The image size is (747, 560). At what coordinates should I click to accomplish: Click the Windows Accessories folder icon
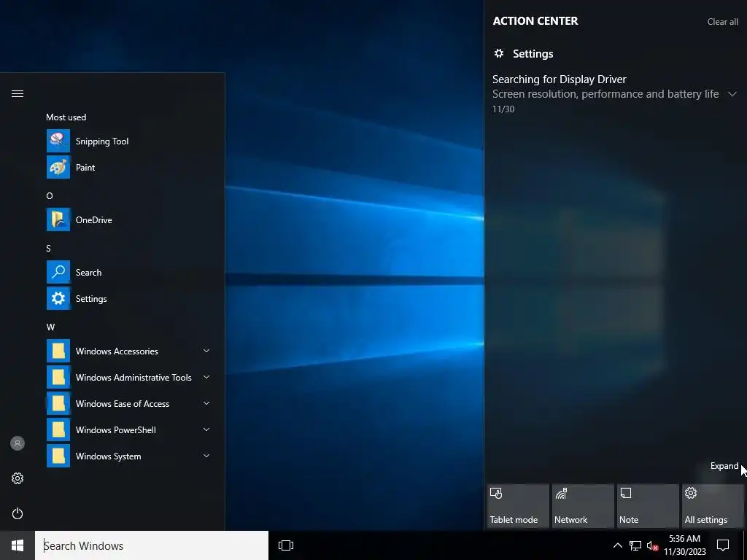[58, 351]
